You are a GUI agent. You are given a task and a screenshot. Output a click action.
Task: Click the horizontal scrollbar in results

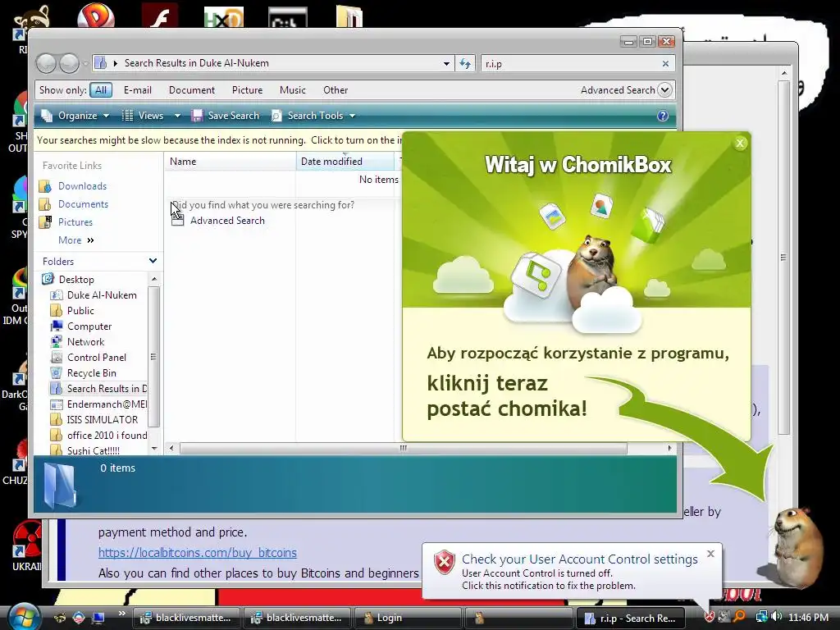403,448
